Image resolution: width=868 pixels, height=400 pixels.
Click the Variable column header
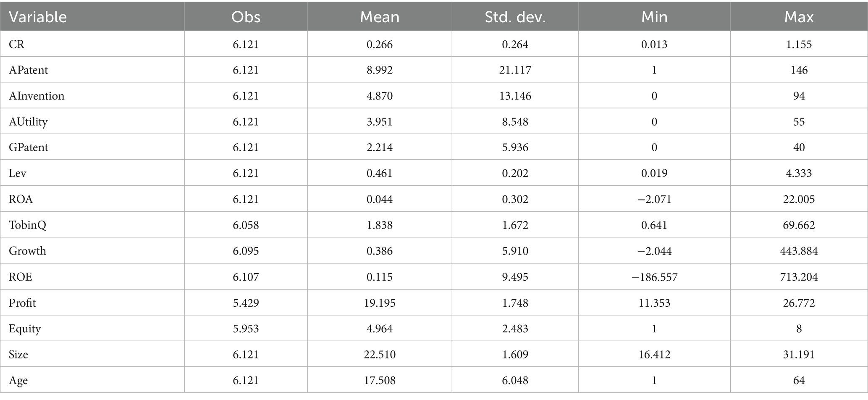(x=38, y=17)
